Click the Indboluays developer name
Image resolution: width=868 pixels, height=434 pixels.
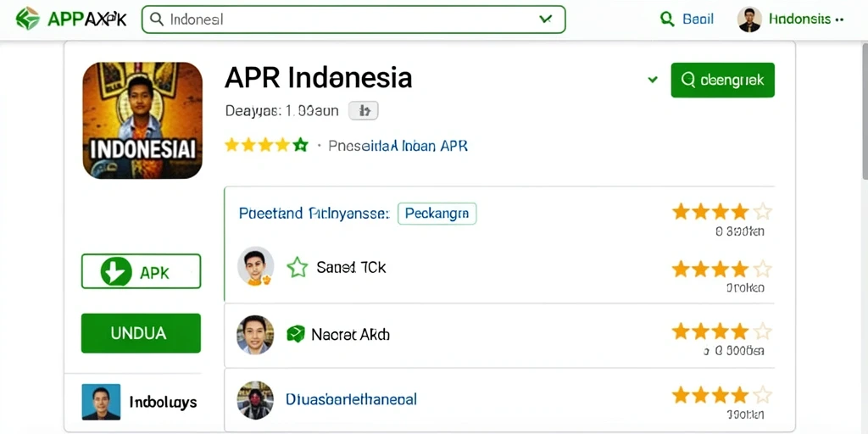[163, 402]
